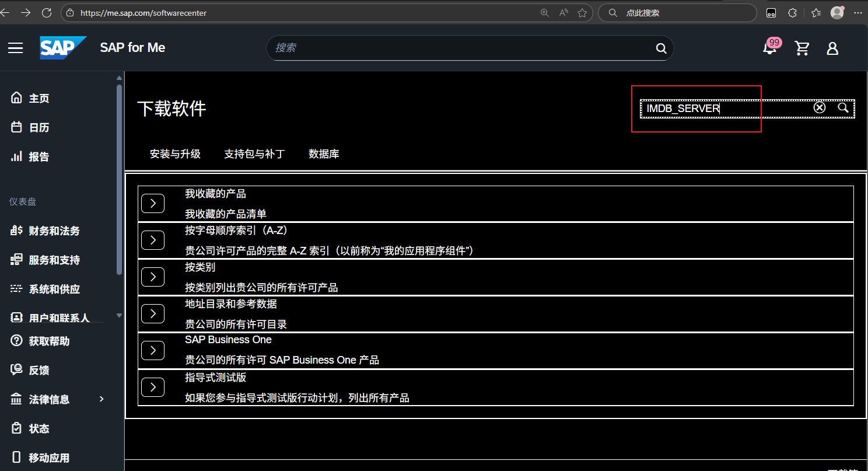Viewport: 868px width, 471px height.
Task: Open the shopping cart icon
Action: pyautogui.click(x=802, y=48)
